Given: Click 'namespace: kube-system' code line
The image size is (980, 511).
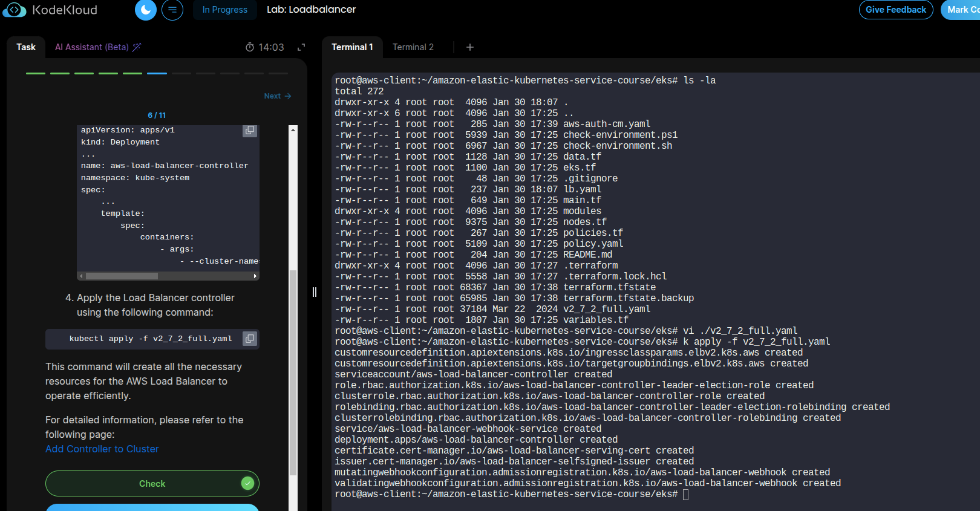Looking at the screenshot, I should click(x=136, y=178).
